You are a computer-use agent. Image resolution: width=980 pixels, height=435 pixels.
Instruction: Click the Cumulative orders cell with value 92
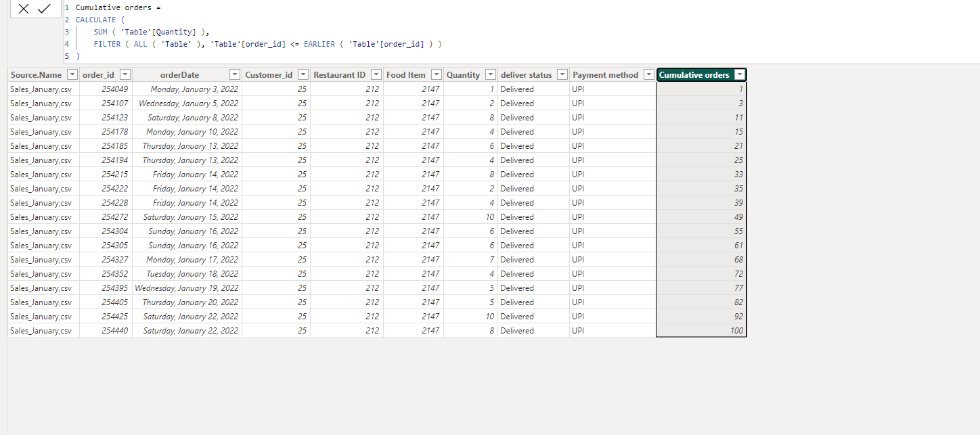[x=701, y=317]
